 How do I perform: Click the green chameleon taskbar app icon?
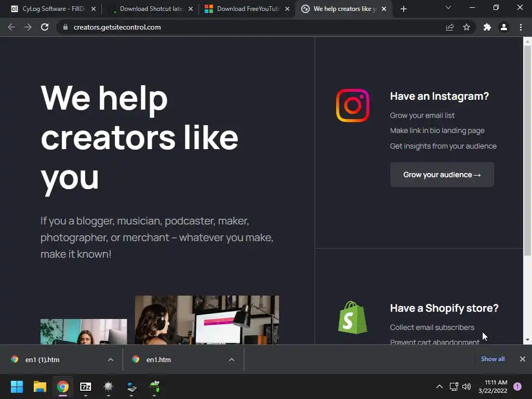click(x=155, y=387)
